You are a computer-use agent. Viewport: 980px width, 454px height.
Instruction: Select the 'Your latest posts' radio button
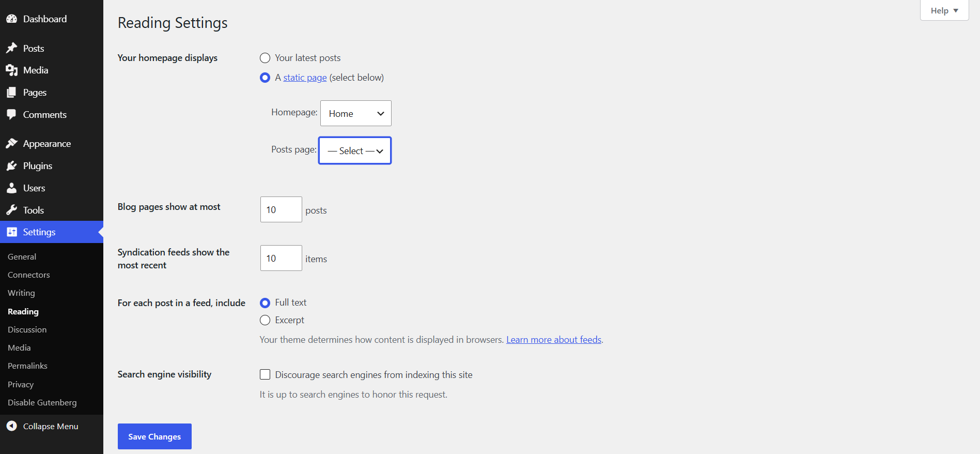tap(265, 58)
